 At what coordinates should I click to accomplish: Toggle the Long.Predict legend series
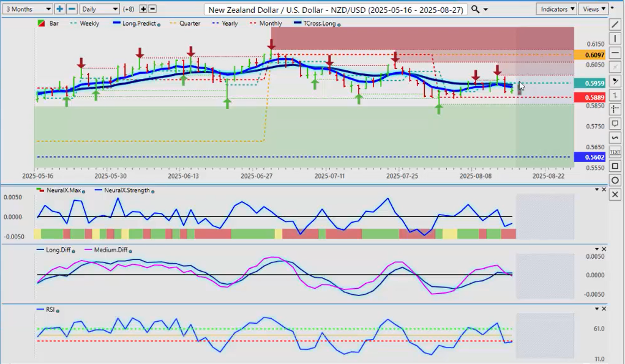(135, 23)
